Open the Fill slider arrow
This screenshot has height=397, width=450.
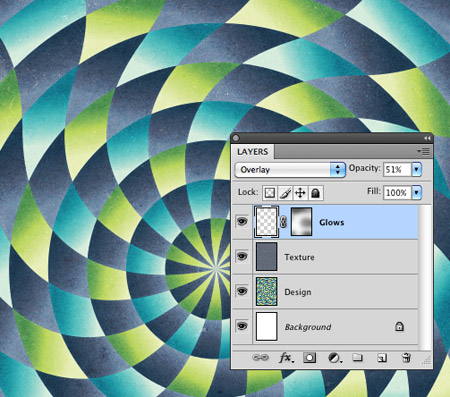pos(417,192)
